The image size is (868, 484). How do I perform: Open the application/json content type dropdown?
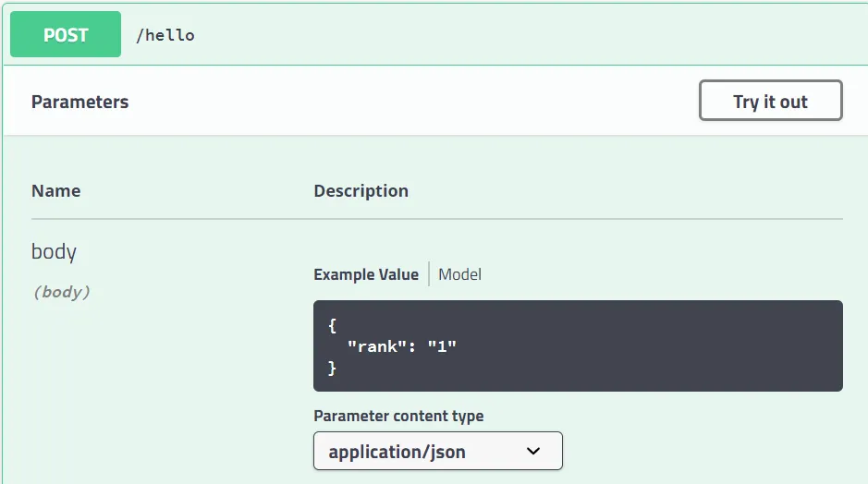pos(437,452)
